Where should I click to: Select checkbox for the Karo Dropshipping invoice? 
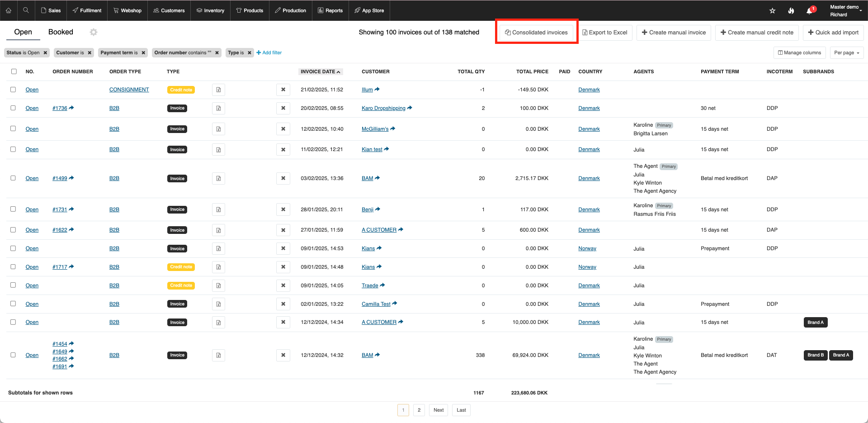(13, 108)
